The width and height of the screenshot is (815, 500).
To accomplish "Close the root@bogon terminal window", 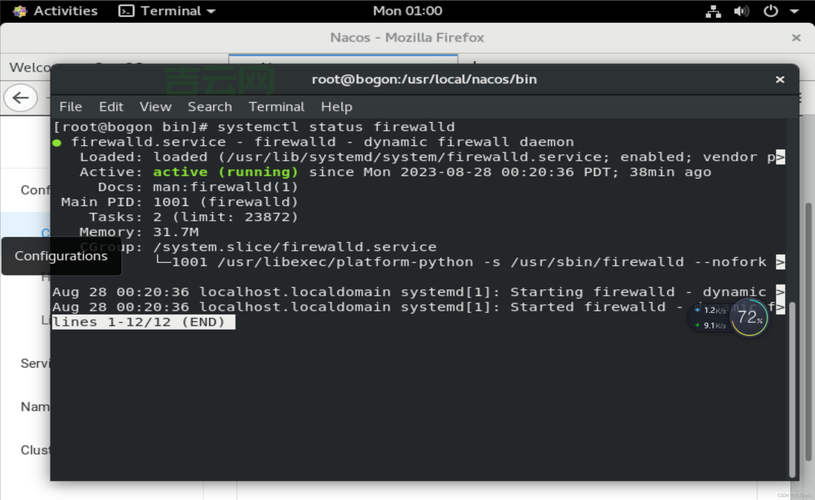I will (x=780, y=79).
